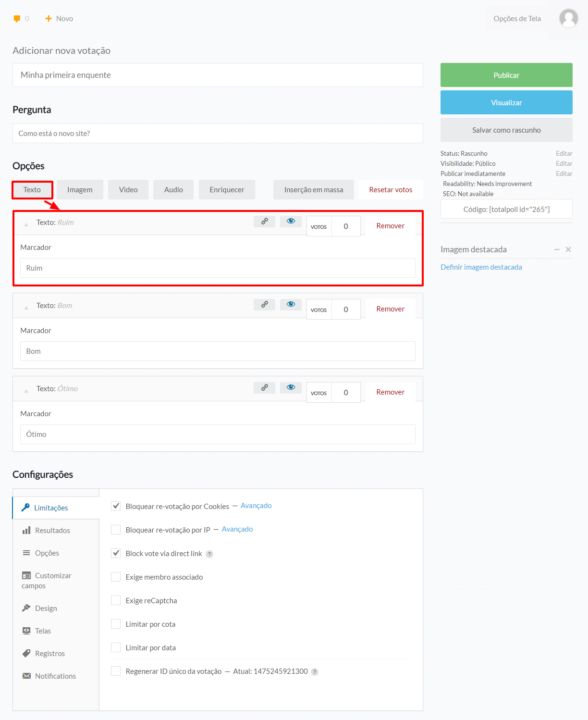
Task: Edit the Status Rascunho setting
Action: pyautogui.click(x=564, y=153)
